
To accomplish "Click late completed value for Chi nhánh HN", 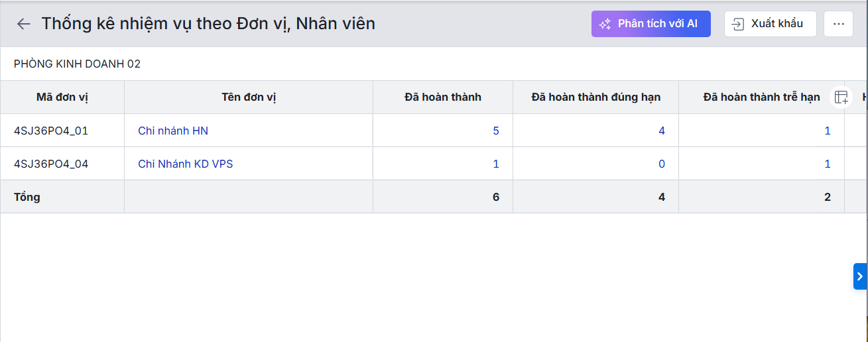I will (827, 131).
